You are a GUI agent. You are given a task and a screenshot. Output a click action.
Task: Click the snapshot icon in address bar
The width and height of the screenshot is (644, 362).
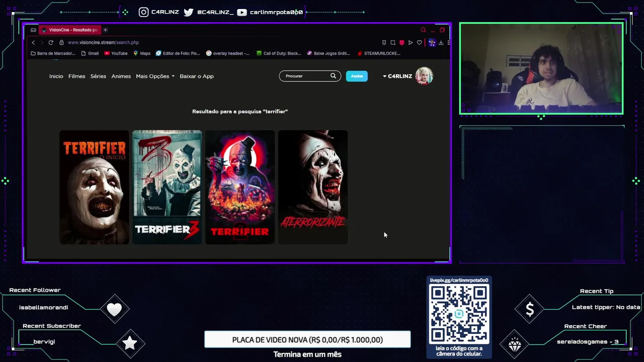pos(393,43)
